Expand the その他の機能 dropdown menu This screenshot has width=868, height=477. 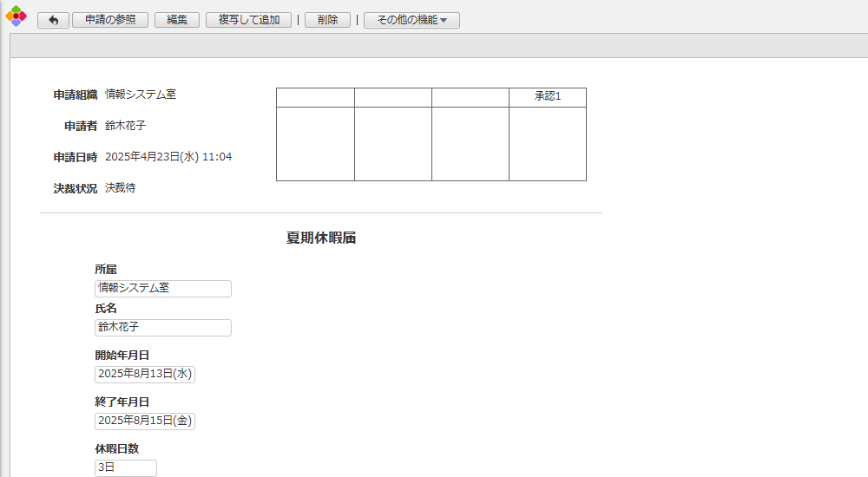point(411,20)
